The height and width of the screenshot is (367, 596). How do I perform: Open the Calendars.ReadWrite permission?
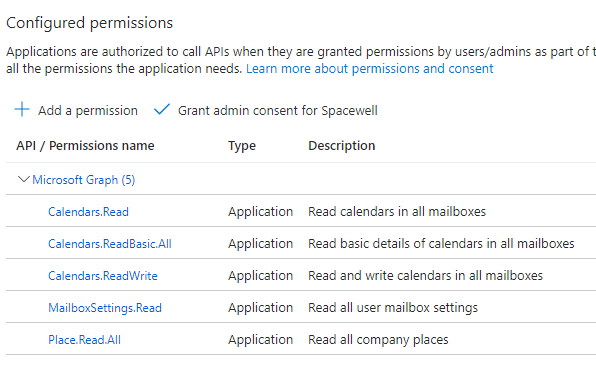tap(103, 275)
